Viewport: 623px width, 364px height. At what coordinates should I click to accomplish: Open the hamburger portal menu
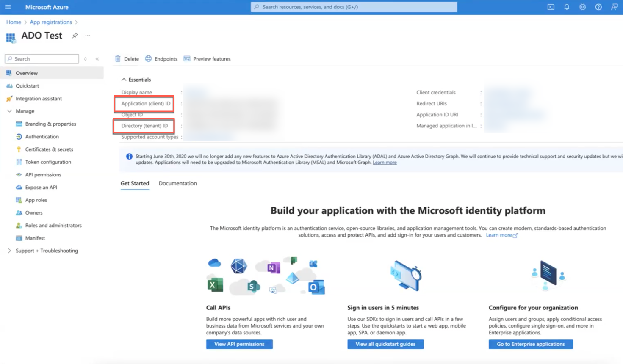(x=8, y=7)
